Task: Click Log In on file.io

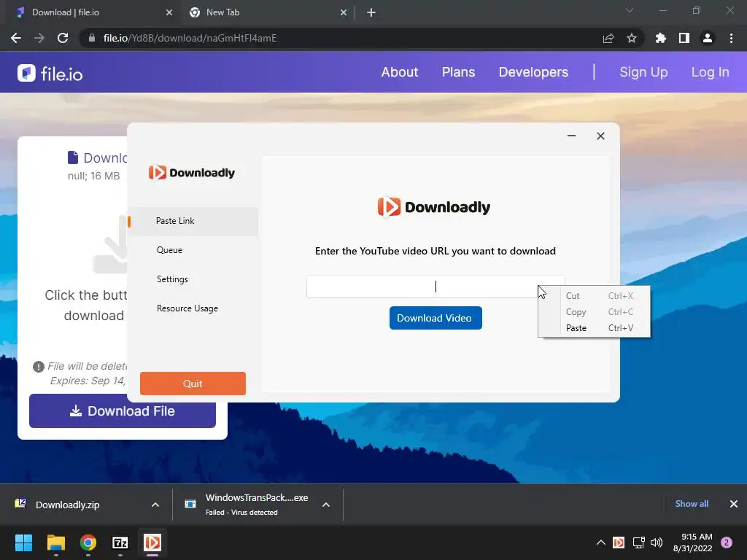Action: pyautogui.click(x=710, y=72)
